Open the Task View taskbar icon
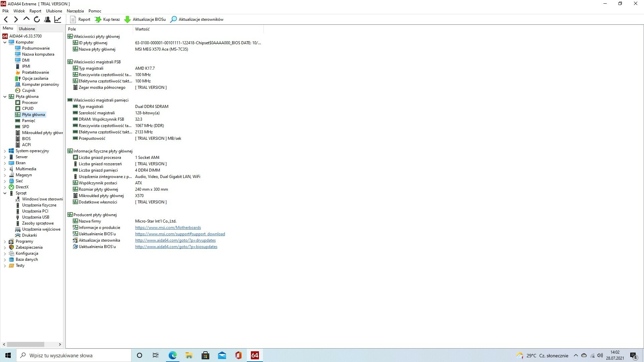This screenshot has width=644, height=362. coord(156,355)
